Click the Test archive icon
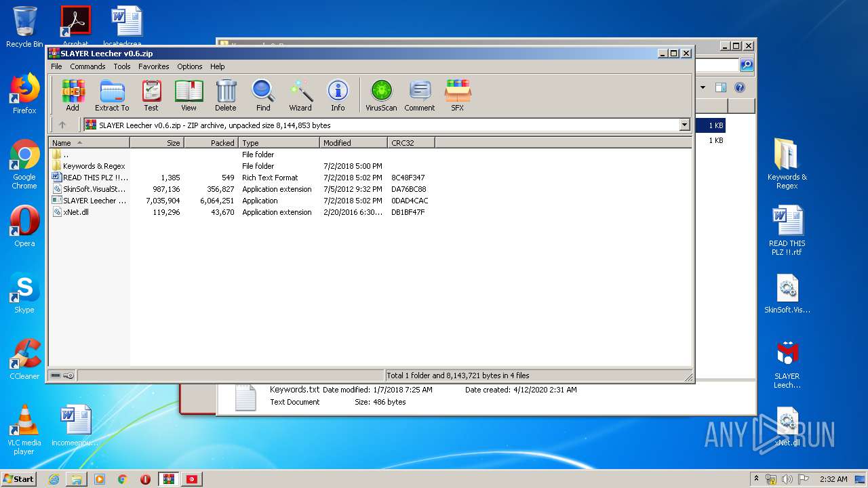Image resolution: width=868 pixels, height=488 pixels. [151, 95]
